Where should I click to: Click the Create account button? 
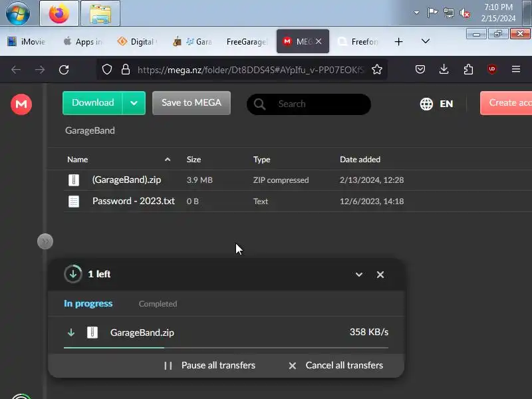506,103
